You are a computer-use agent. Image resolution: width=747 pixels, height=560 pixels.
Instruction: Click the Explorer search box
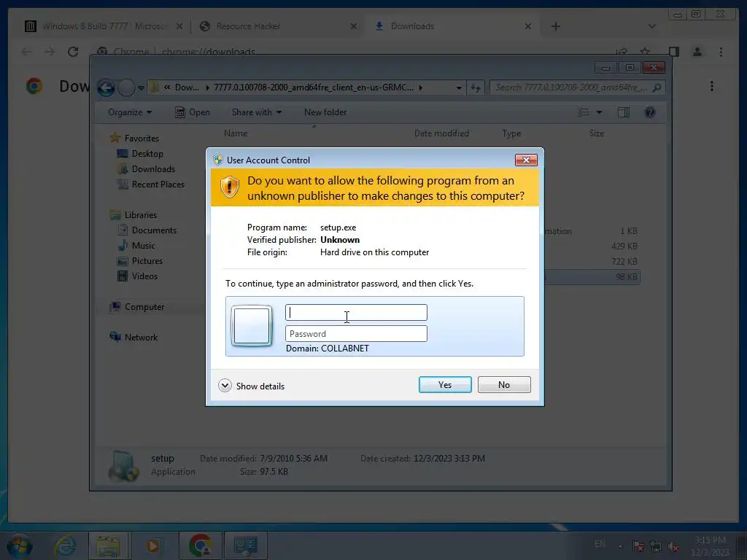coord(578,87)
